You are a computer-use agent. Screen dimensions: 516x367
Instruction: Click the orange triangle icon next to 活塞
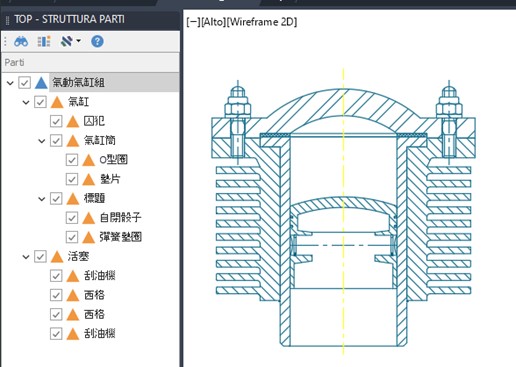[57, 257]
